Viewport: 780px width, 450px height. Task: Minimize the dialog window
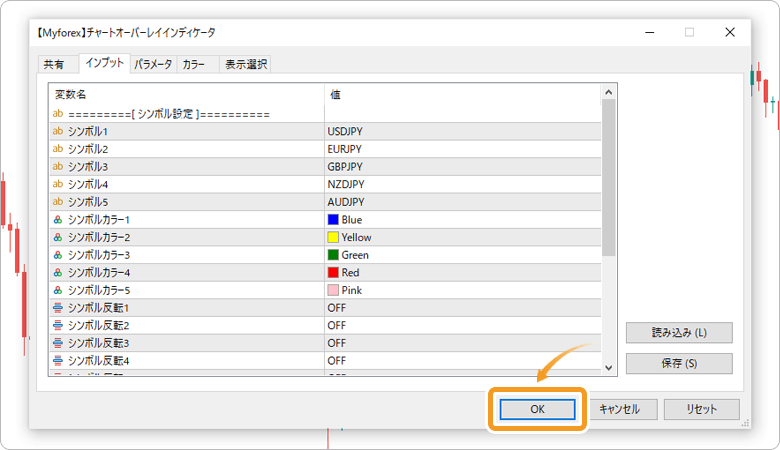(x=650, y=32)
